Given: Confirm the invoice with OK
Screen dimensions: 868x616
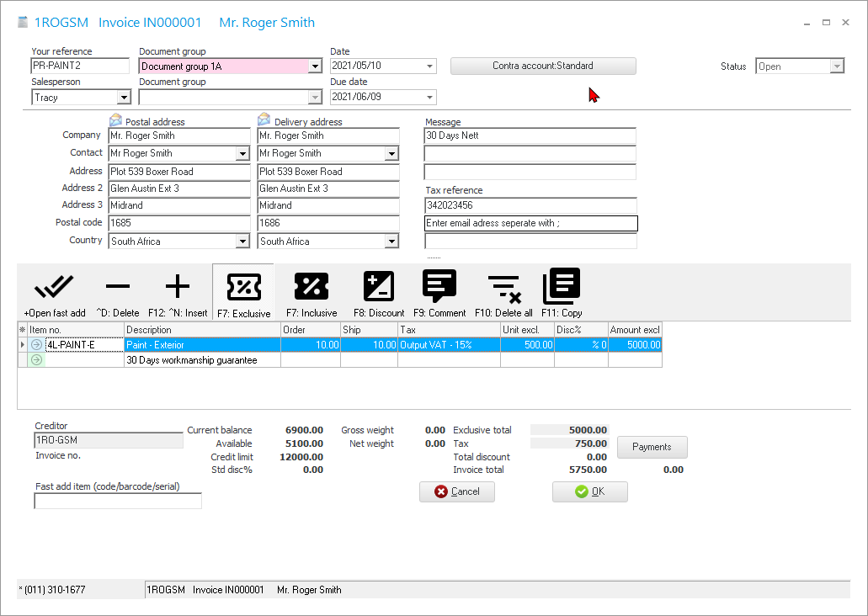Looking at the screenshot, I should point(589,491).
